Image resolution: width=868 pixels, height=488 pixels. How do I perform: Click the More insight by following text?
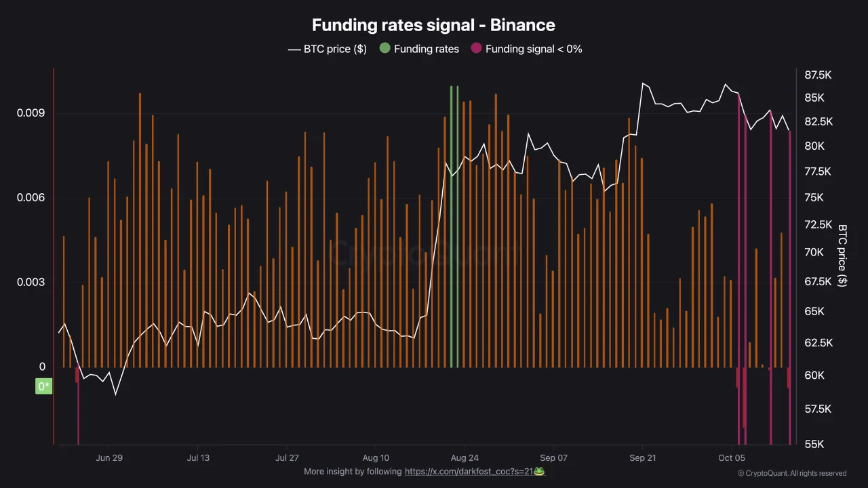(353, 471)
